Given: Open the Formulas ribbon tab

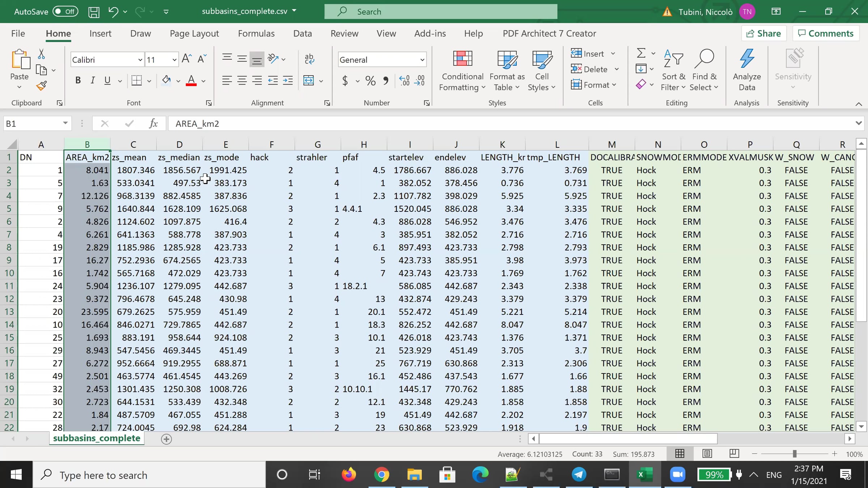Looking at the screenshot, I should 256,33.
